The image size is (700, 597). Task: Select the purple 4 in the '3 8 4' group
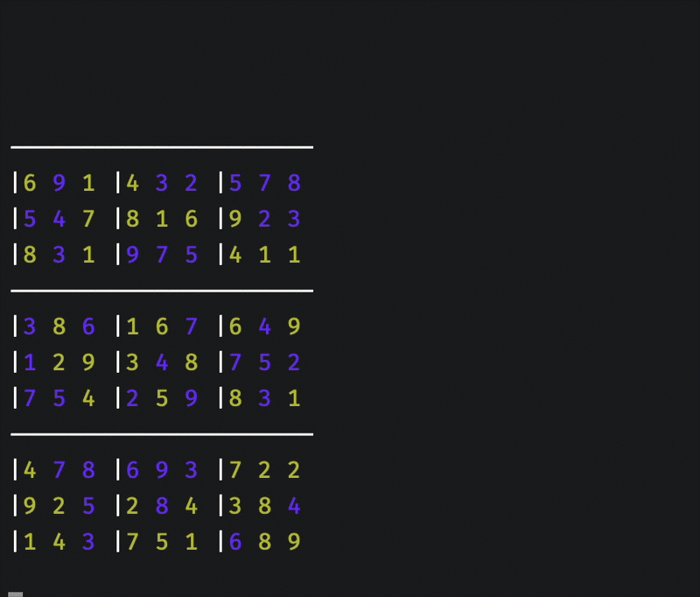click(x=294, y=506)
